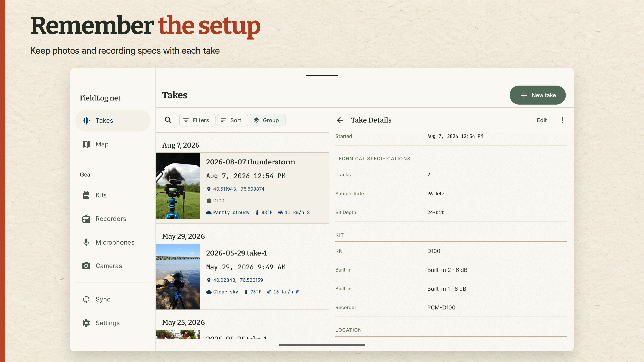Click the 88°F thermometer icon
This screenshot has width=644, height=362.
coord(257,213)
